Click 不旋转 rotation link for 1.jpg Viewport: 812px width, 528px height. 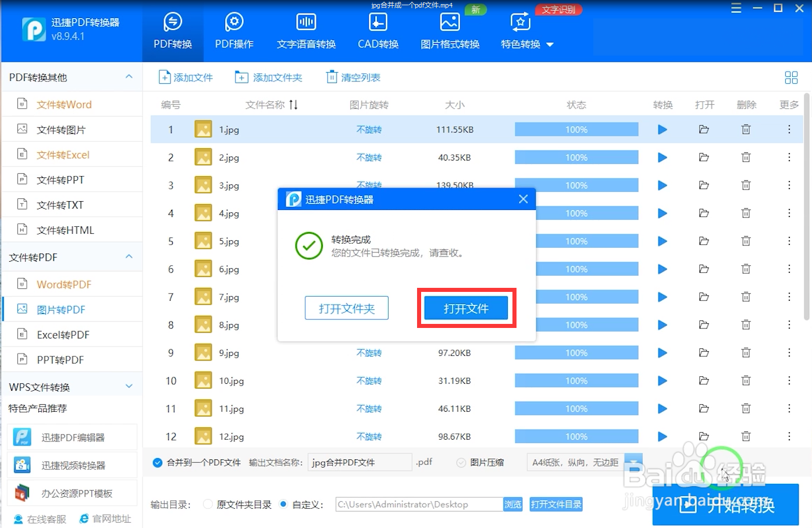(369, 130)
